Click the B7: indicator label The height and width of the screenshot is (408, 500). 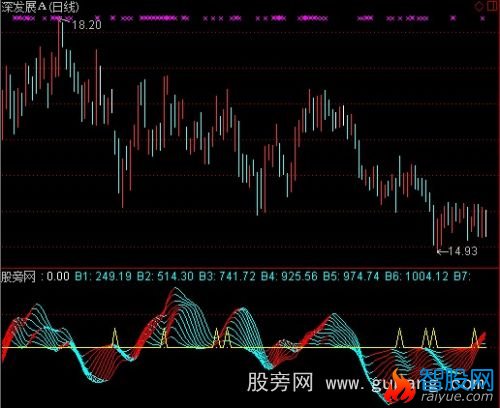tap(462, 276)
